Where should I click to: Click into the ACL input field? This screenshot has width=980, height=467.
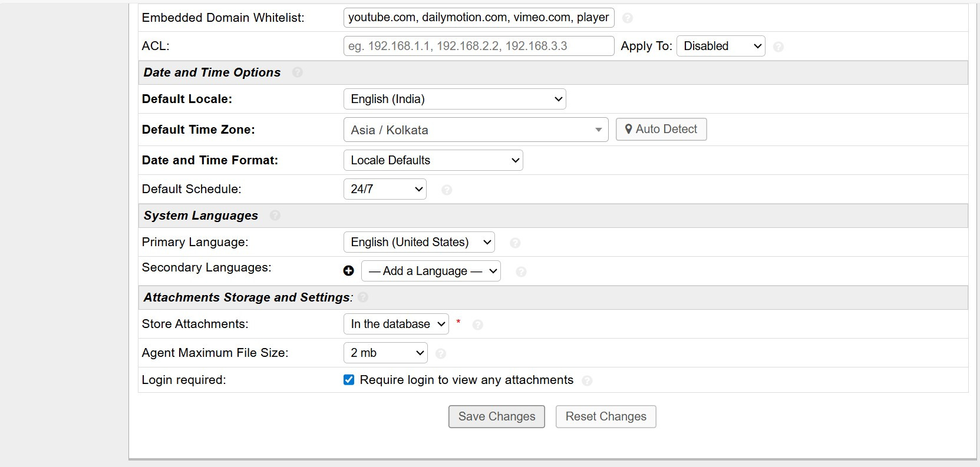tap(479, 46)
